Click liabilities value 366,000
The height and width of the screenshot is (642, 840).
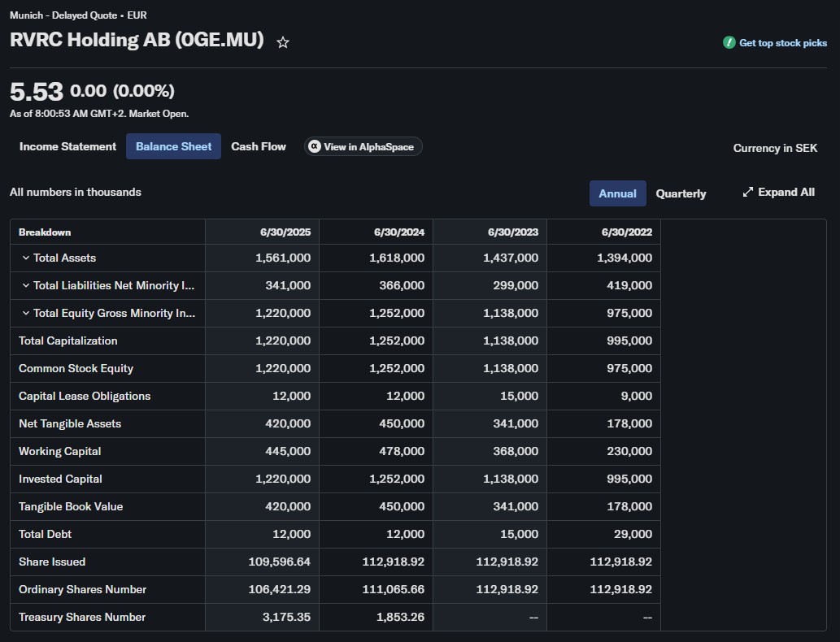pos(402,285)
